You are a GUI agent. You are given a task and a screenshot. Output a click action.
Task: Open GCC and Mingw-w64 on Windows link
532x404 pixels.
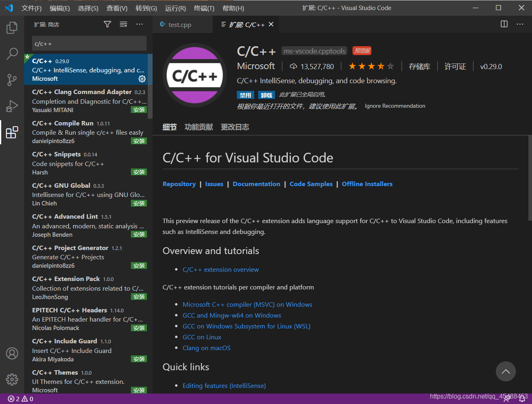[x=232, y=315]
